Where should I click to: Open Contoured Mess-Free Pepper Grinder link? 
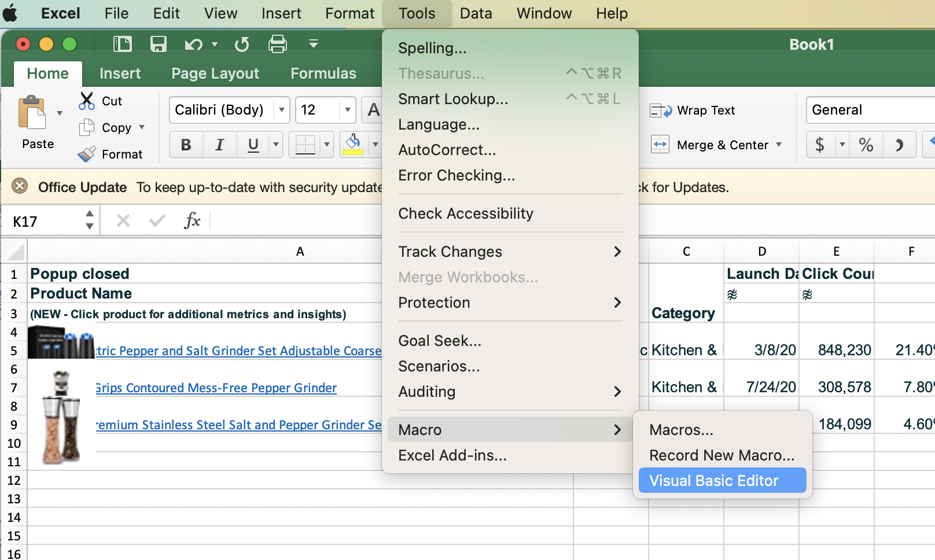coord(216,388)
